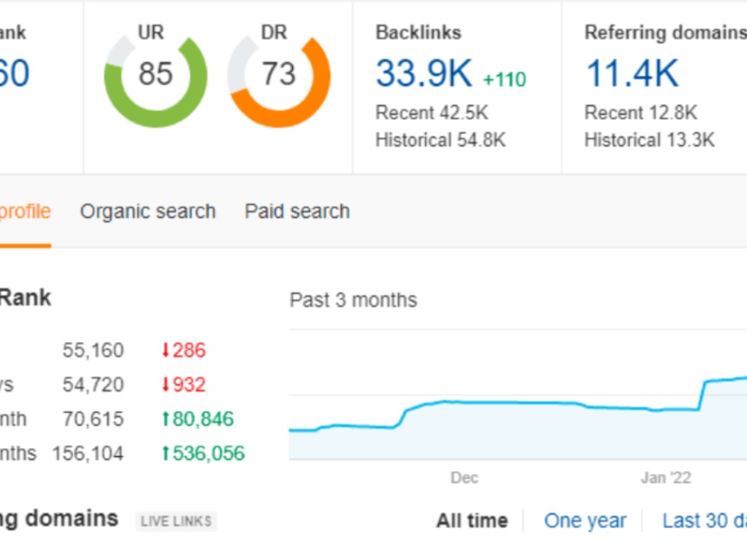This screenshot has width=747, height=560.
Task: Click the Recent 12.8K referring domains text
Action: pyautogui.click(x=641, y=113)
